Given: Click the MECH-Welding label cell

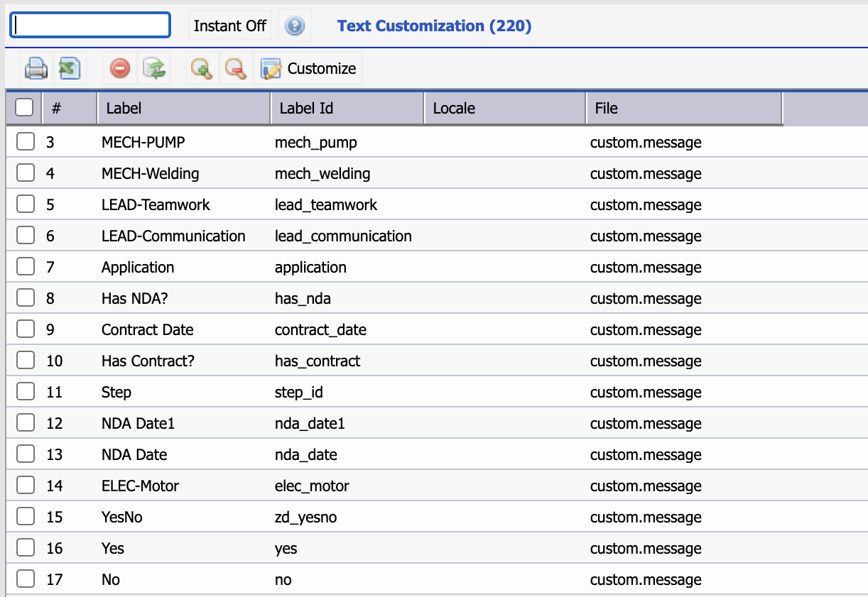Looking at the screenshot, I should point(151,174).
